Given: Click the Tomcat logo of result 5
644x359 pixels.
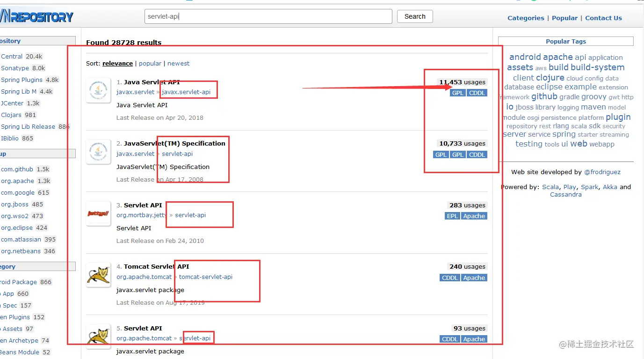Looking at the screenshot, I should click(98, 336).
